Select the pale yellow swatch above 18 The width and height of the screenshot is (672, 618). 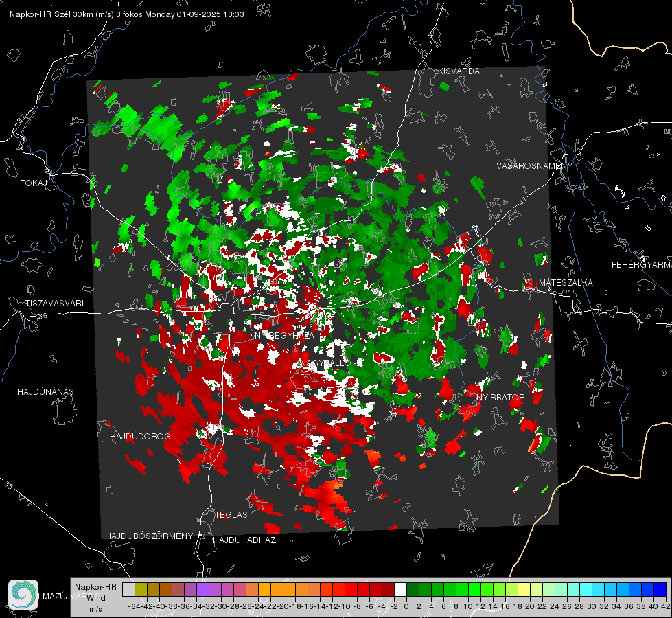[x=524, y=589]
